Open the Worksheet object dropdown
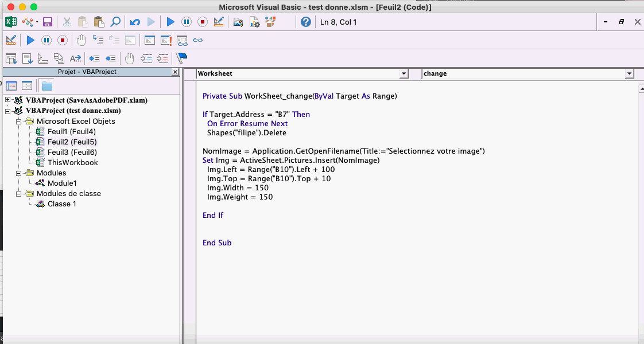 (404, 73)
